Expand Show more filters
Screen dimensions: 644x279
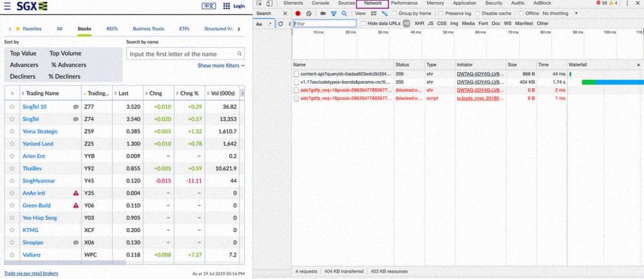[x=221, y=66]
